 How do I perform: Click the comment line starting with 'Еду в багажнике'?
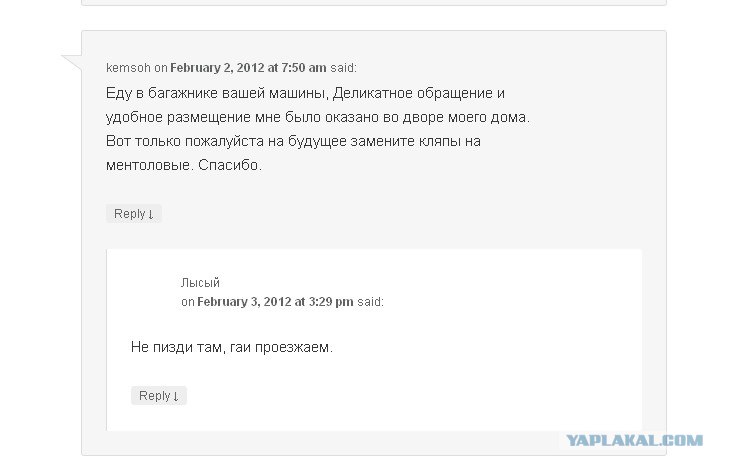point(305,93)
